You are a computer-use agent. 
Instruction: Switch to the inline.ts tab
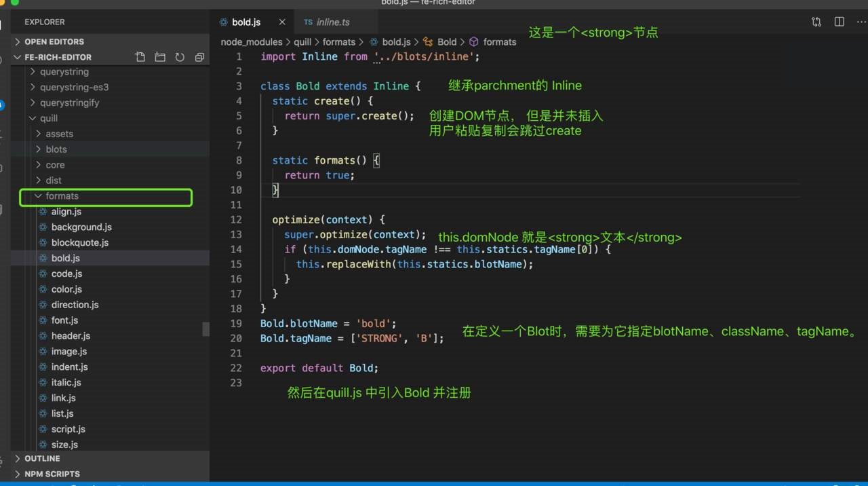pos(333,22)
